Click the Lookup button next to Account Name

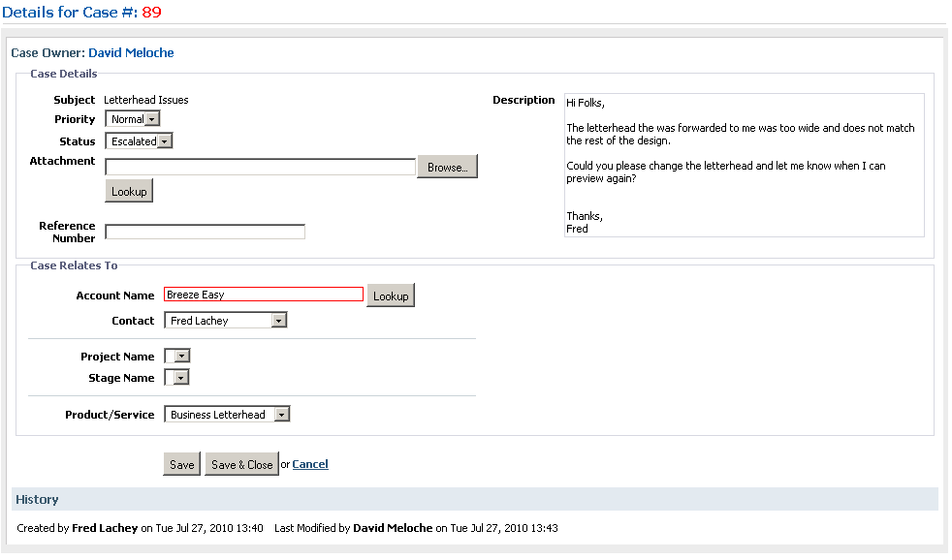pos(391,296)
